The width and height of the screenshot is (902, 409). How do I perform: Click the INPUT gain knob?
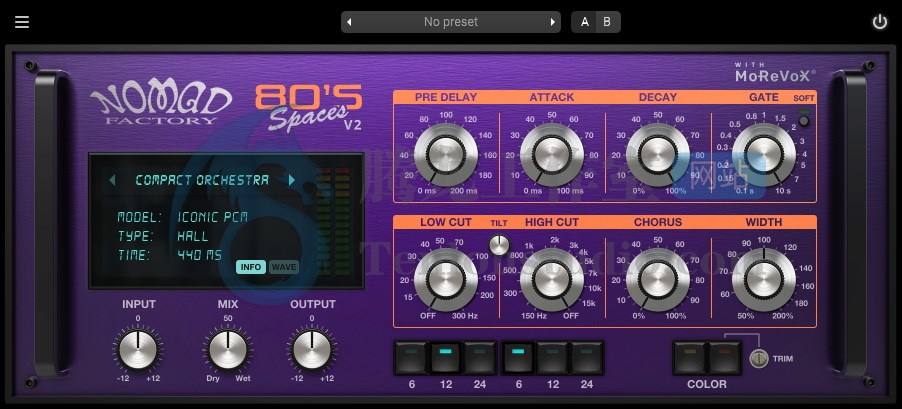coord(138,349)
